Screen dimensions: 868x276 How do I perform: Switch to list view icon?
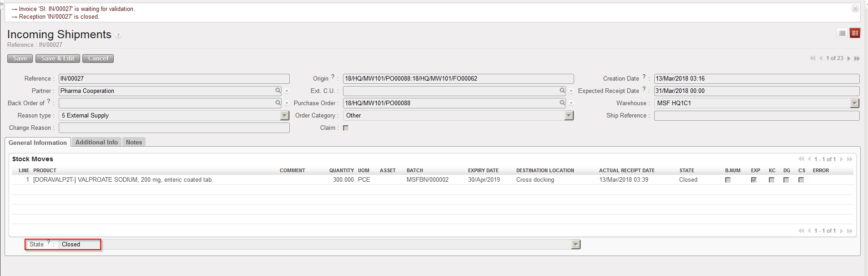[842, 33]
